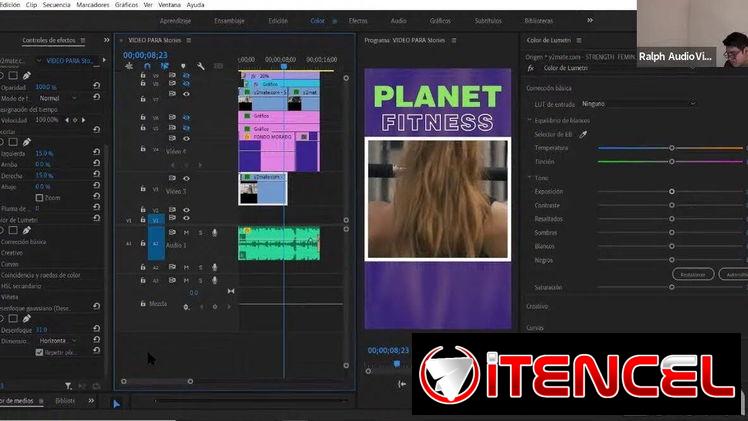
Task: Solo the Audio 1 track
Action: tap(200, 233)
